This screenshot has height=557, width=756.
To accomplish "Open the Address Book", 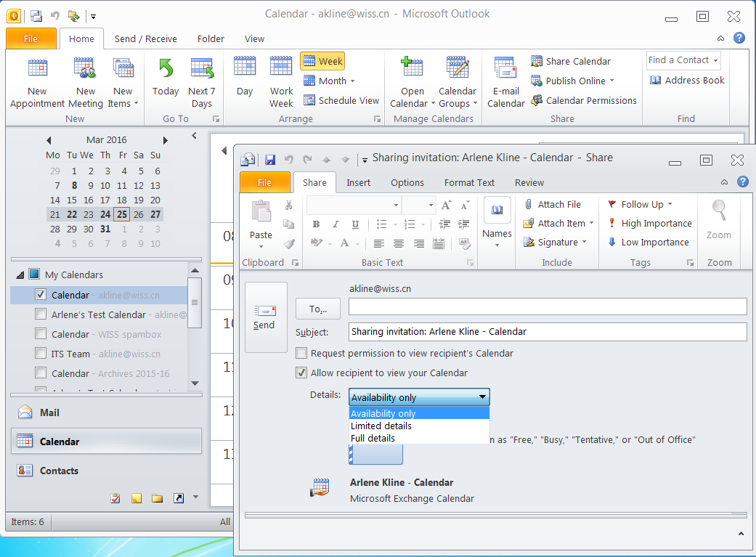I will [687, 80].
